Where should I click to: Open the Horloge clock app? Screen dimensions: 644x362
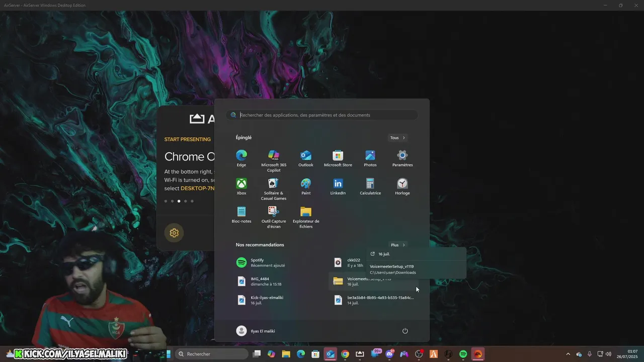[x=403, y=187]
